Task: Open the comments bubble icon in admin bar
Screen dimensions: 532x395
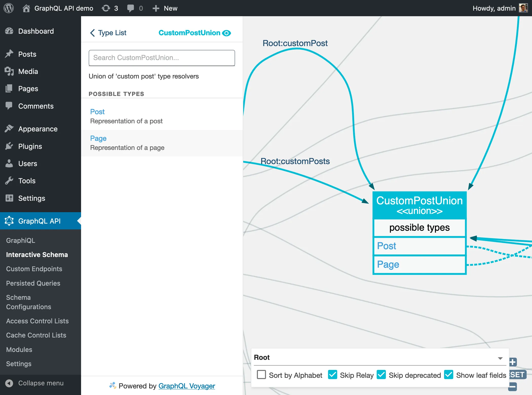Action: (x=130, y=8)
